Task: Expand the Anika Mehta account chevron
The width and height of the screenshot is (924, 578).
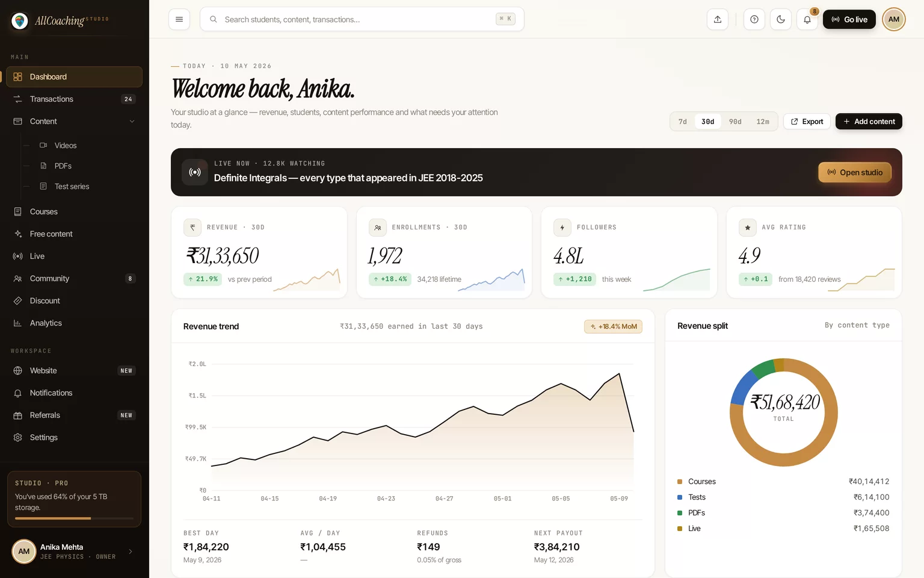Action: [x=131, y=552]
